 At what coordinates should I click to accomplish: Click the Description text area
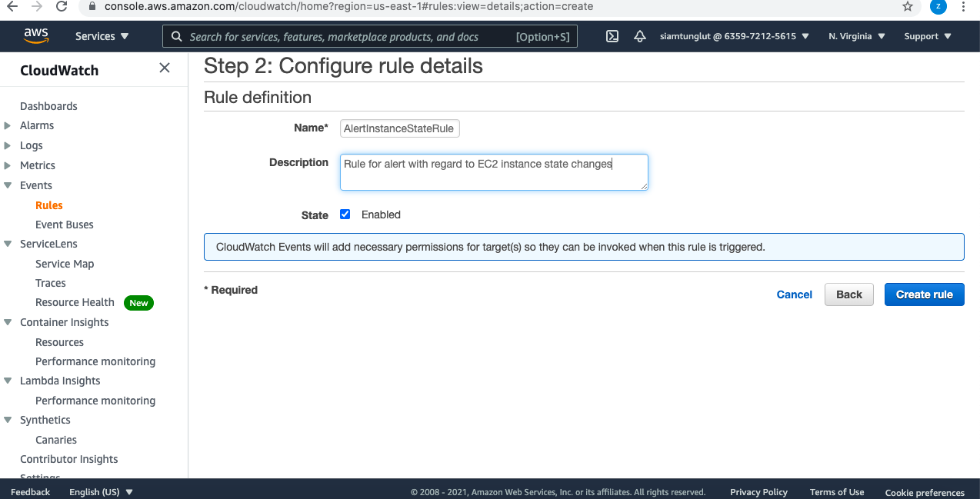tap(494, 172)
